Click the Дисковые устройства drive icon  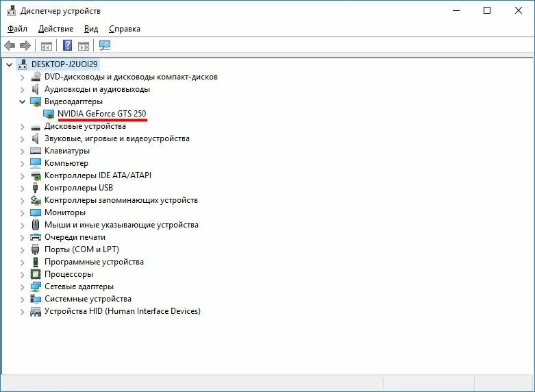point(36,127)
